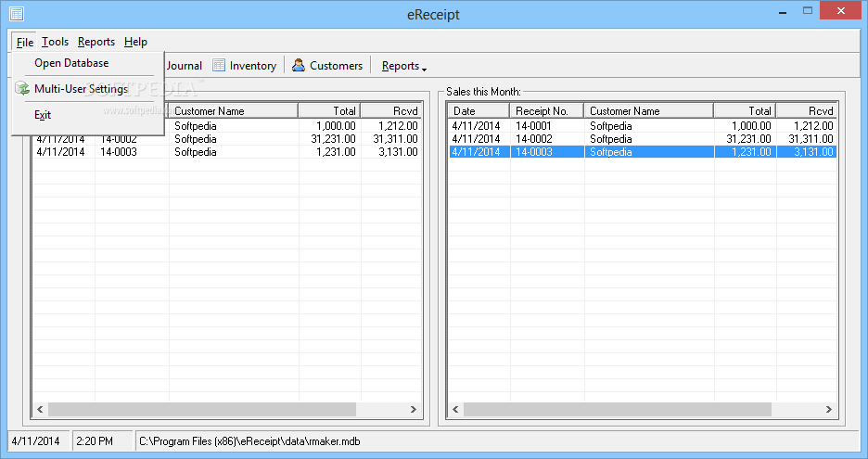Image resolution: width=868 pixels, height=459 pixels.
Task: Click the status bar time 2:20 PM
Action: [95, 441]
